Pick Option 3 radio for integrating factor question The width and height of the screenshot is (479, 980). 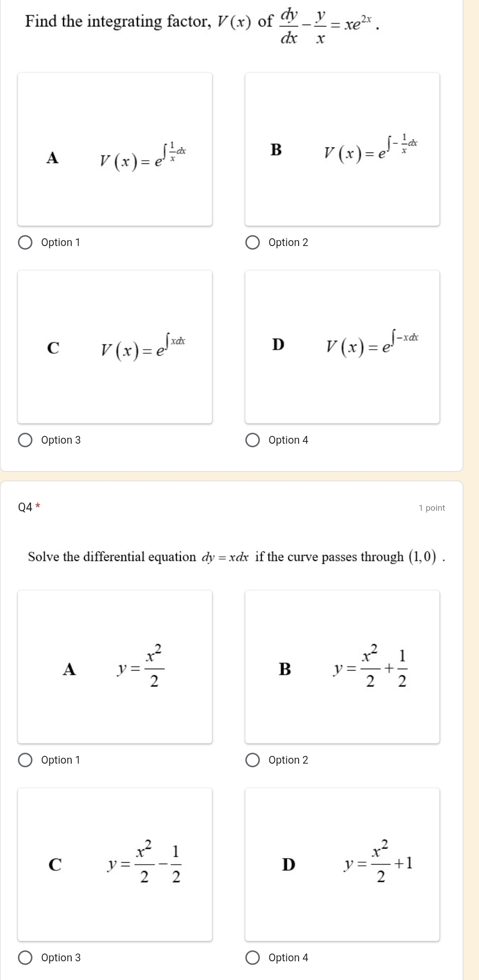point(26,440)
